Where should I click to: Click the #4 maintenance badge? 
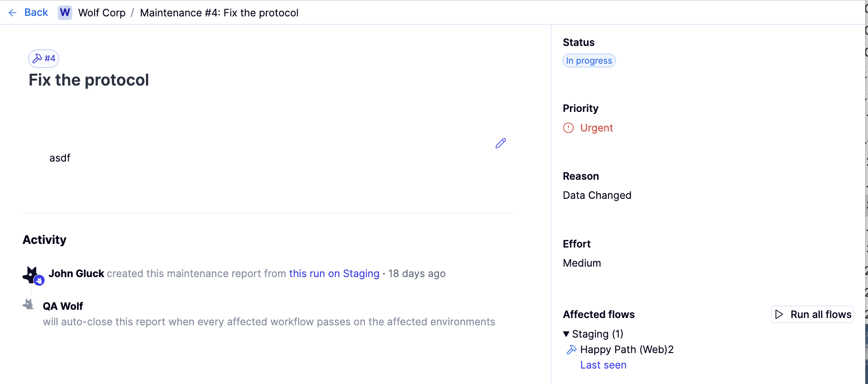[x=44, y=59]
